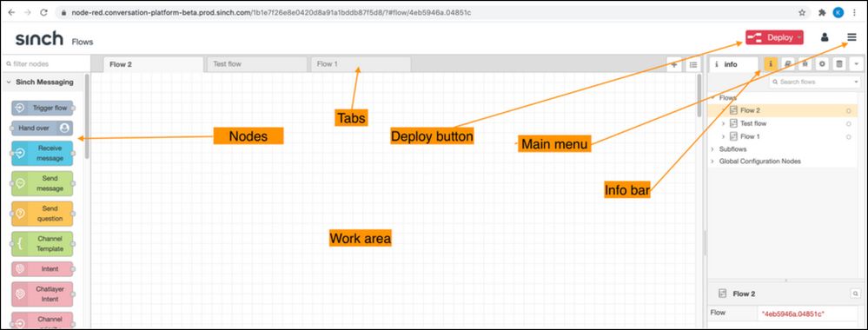Viewport: 868px width, 330px height.
Task: Click the Sinch logo
Action: click(39, 38)
